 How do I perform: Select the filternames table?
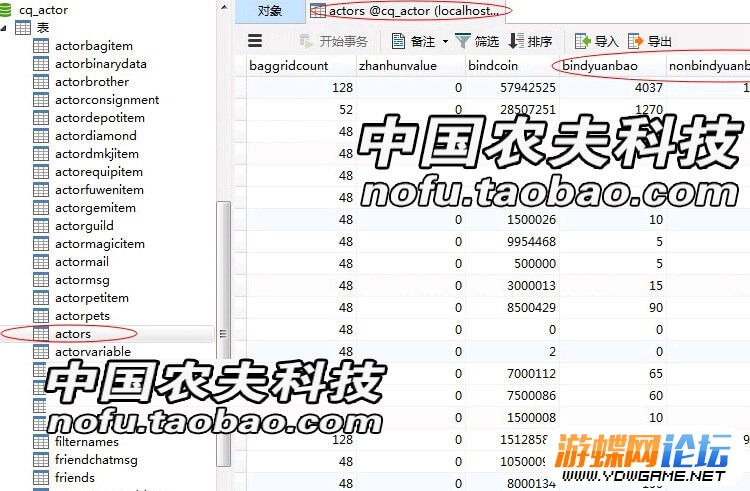pos(87,442)
